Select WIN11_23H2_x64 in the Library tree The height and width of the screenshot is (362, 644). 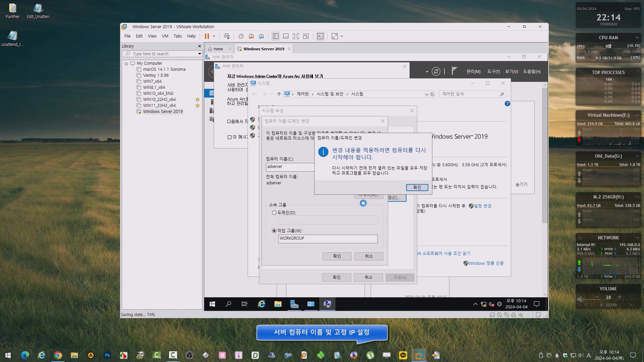[159, 106]
